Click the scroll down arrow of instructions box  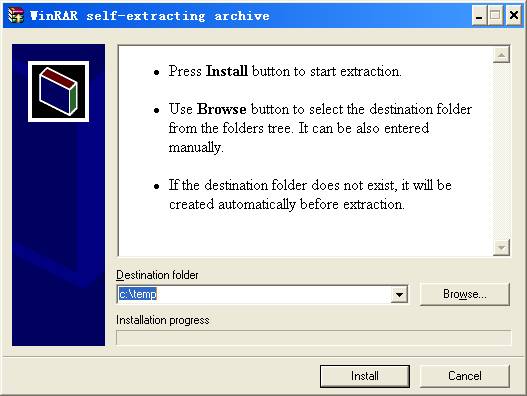coord(501,247)
